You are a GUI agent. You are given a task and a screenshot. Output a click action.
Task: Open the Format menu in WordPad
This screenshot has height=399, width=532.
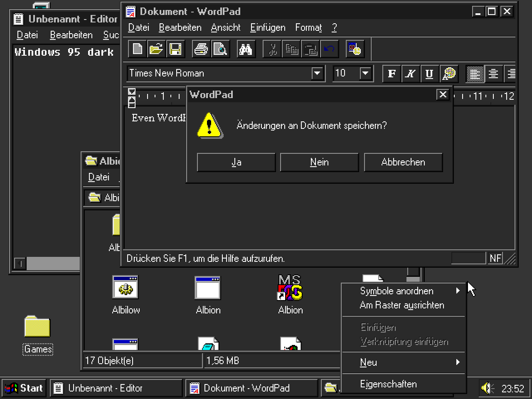(308, 27)
